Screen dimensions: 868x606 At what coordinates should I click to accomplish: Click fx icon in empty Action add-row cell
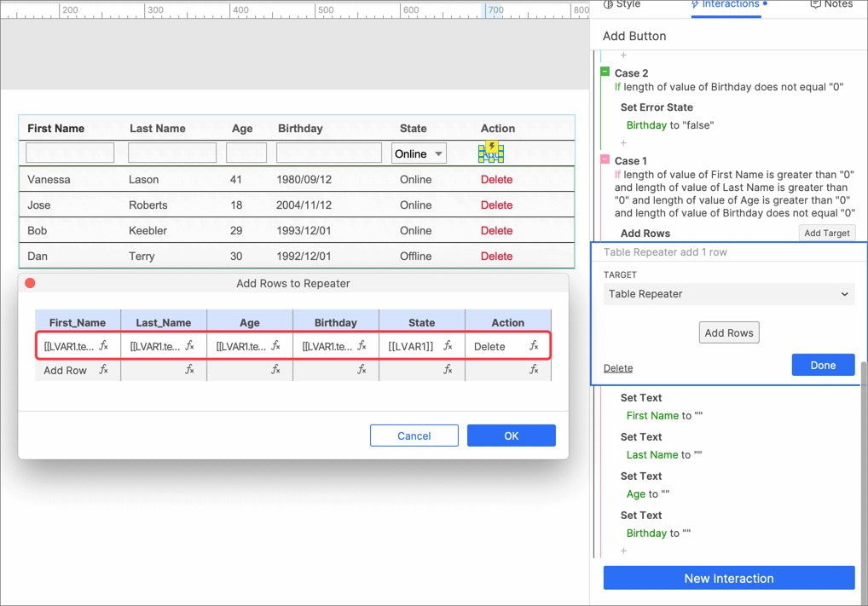534,370
